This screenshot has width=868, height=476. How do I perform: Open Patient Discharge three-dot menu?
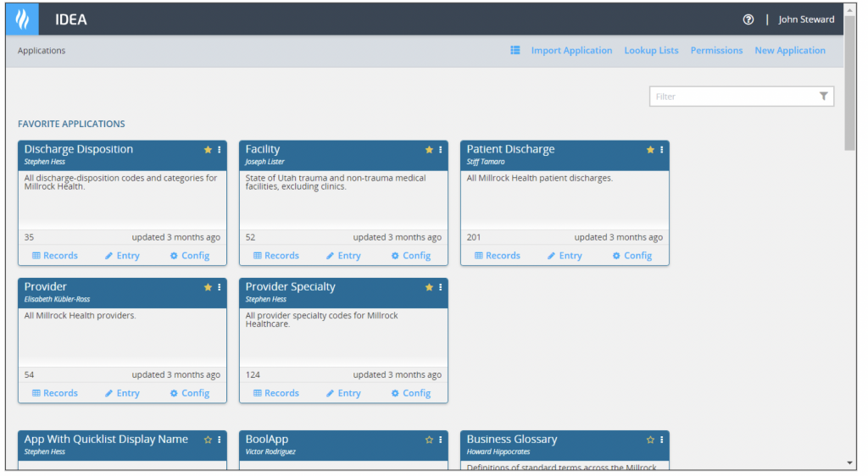point(661,150)
